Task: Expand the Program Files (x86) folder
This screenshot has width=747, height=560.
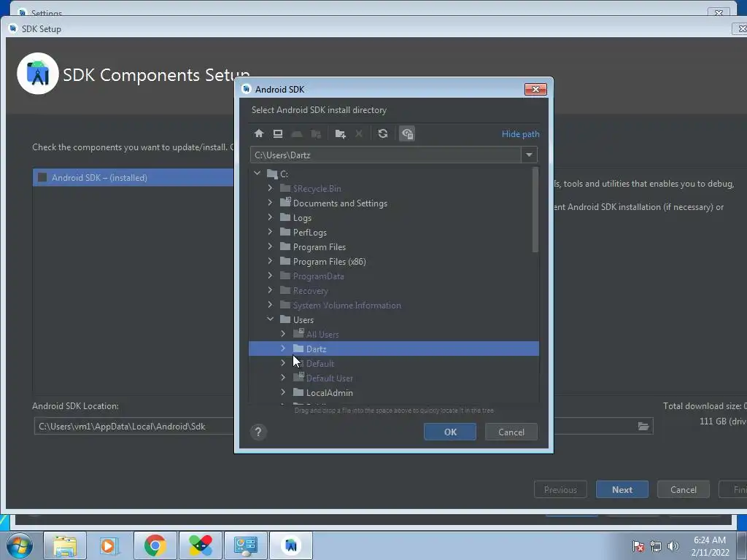Action: click(x=270, y=261)
